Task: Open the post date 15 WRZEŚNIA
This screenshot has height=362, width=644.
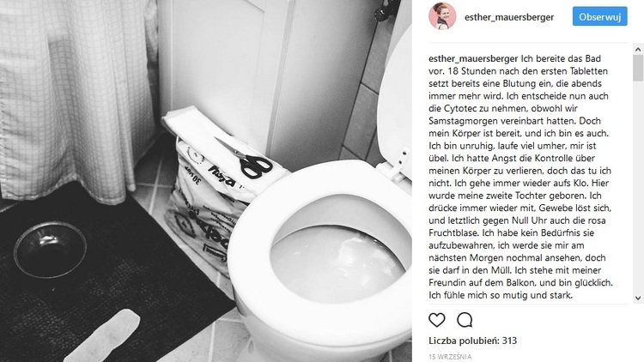Action: click(450, 357)
